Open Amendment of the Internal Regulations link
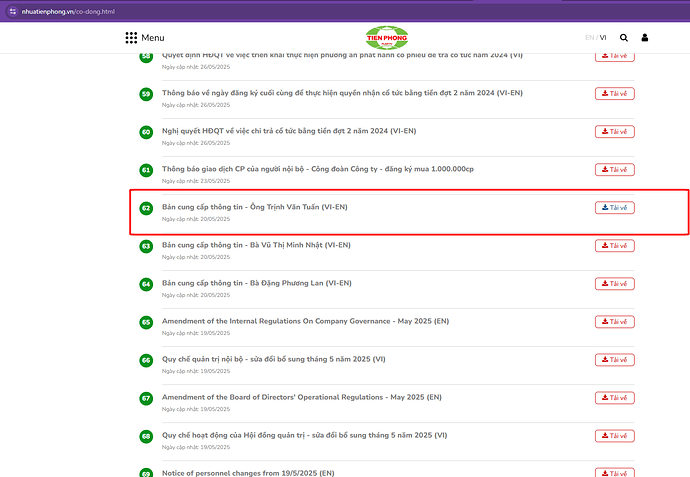The width and height of the screenshot is (690, 477). coord(305,321)
